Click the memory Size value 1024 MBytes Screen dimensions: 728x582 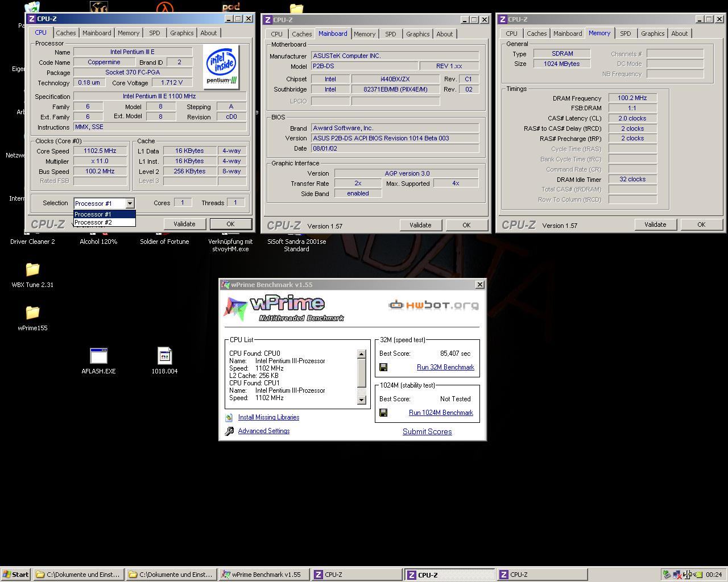pyautogui.click(x=562, y=64)
